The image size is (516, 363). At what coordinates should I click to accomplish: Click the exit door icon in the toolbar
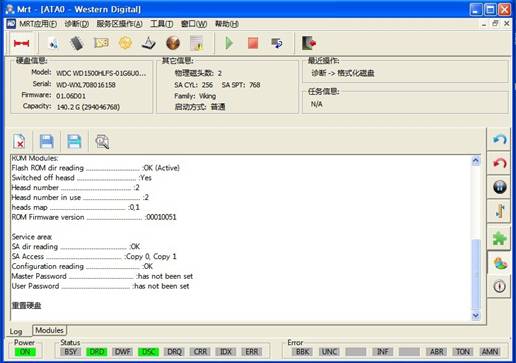[x=309, y=43]
